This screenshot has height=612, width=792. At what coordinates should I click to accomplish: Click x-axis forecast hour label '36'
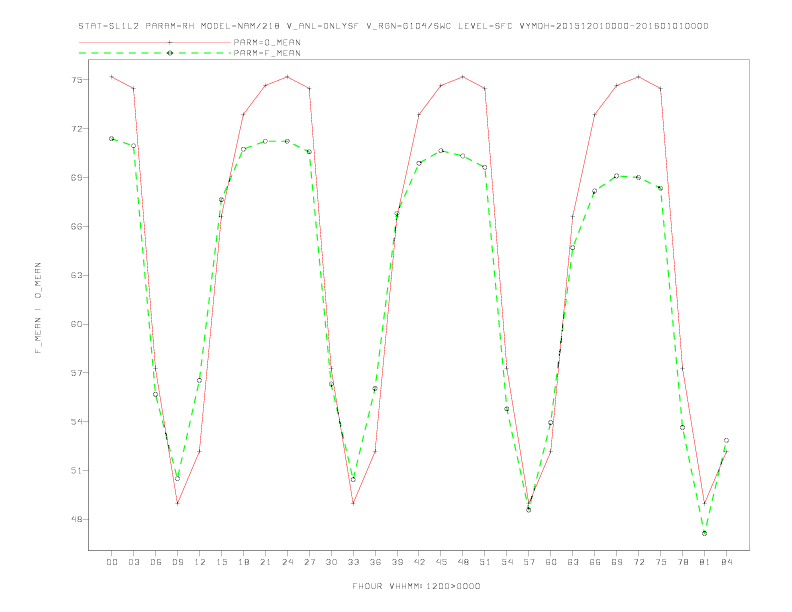coord(375,562)
